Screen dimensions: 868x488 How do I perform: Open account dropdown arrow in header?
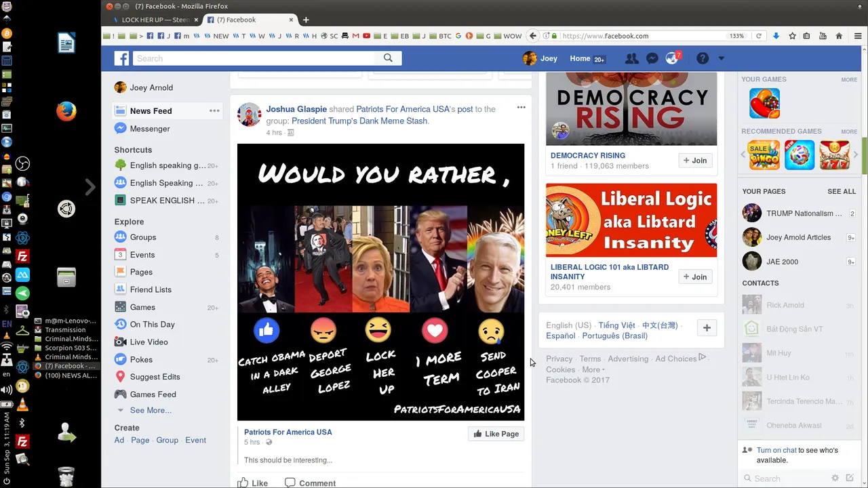pos(721,59)
